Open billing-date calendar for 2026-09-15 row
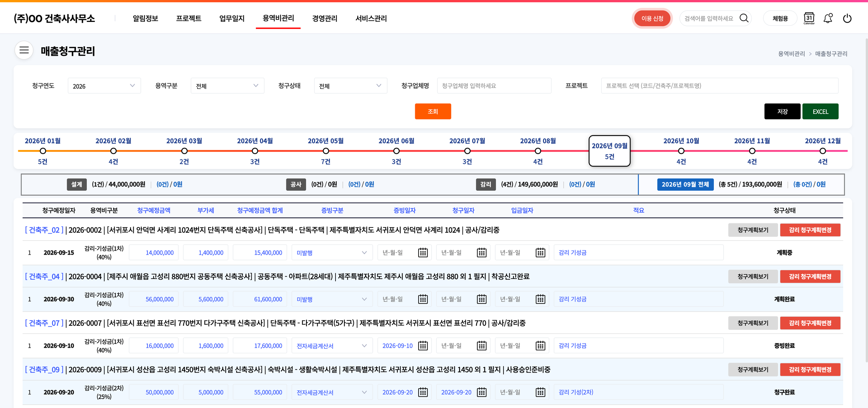Screen dimensions: 868x408 tap(481, 253)
